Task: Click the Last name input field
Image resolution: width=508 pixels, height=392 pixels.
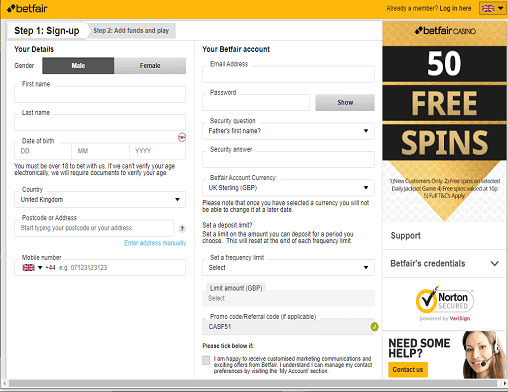Action: (x=100, y=123)
